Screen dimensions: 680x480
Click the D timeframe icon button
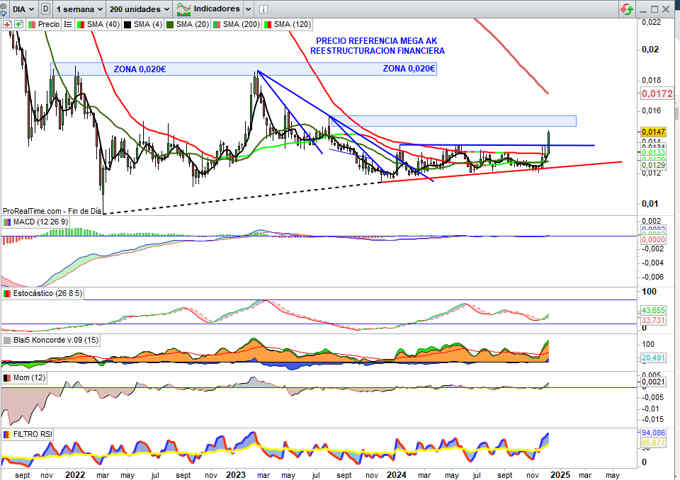click(x=45, y=8)
